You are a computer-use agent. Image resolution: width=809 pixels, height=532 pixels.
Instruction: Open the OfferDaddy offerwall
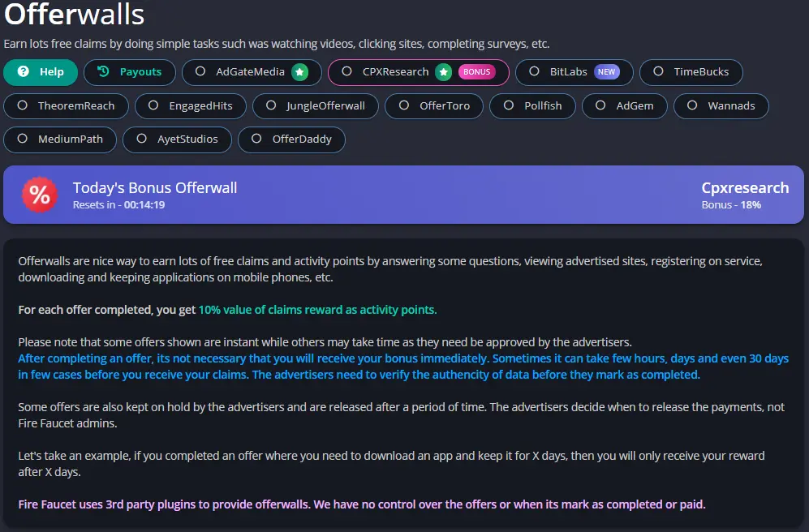291,139
